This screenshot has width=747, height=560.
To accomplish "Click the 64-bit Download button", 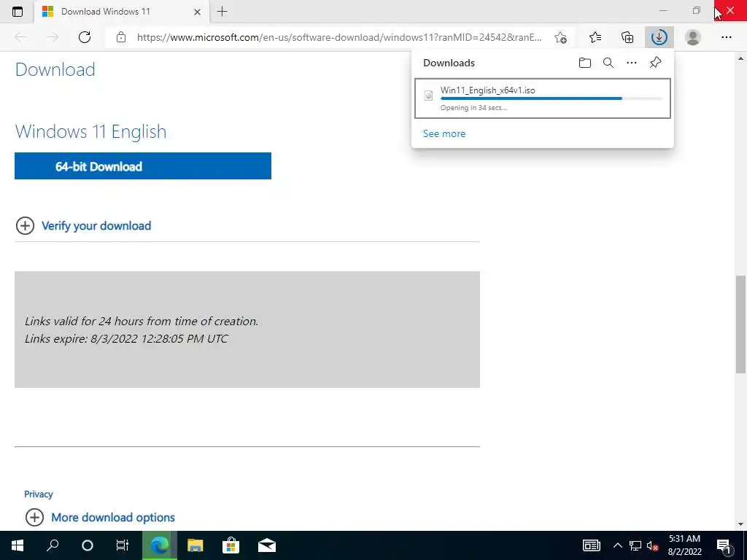I will (x=143, y=166).
